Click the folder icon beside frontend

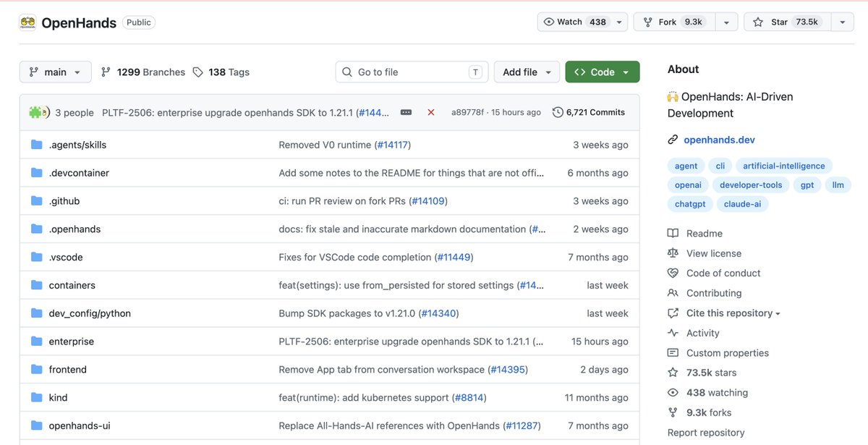(x=37, y=369)
